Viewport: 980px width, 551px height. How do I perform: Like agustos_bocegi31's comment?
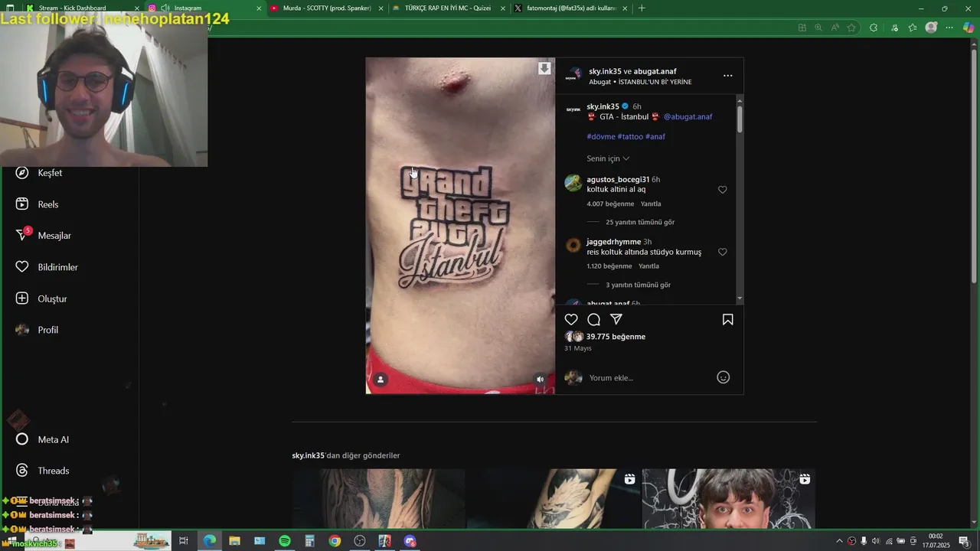(x=723, y=190)
